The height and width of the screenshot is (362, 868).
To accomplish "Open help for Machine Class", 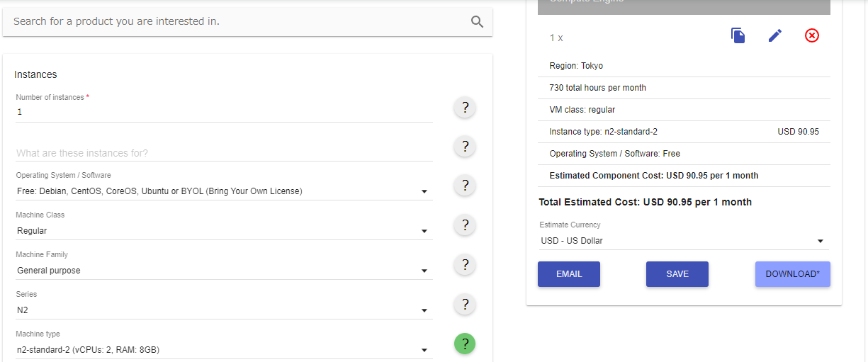I will (465, 225).
